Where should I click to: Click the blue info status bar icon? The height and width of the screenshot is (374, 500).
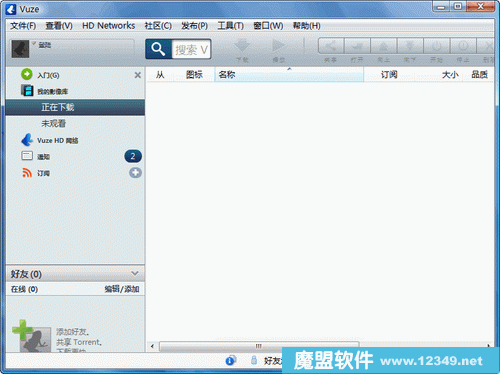[x=230, y=360]
